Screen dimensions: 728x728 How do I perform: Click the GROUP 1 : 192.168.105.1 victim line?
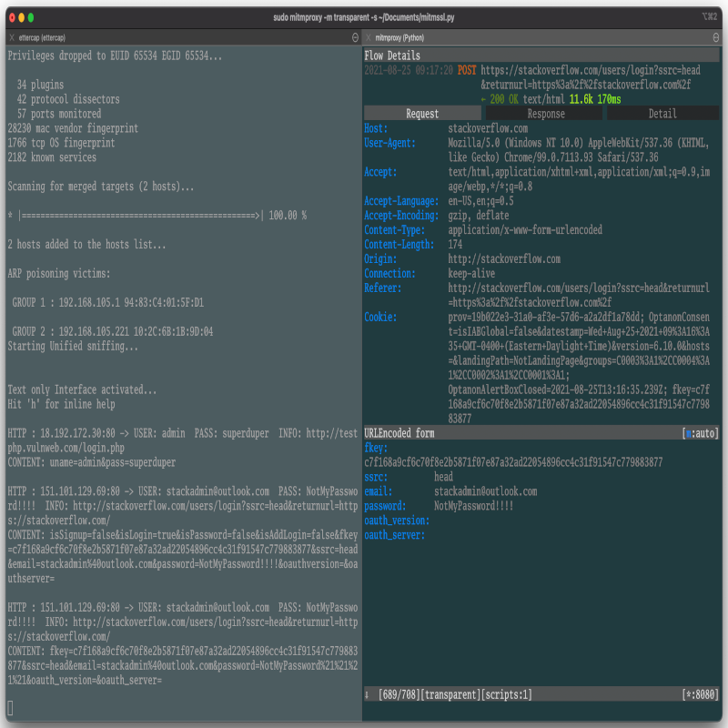[x=107, y=302]
